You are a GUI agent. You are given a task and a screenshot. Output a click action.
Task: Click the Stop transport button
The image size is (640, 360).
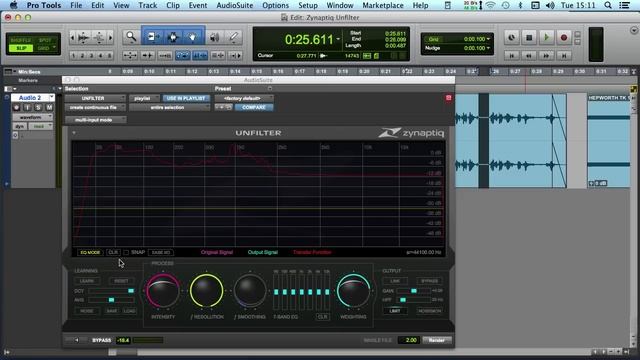pyautogui.click(x=529, y=38)
